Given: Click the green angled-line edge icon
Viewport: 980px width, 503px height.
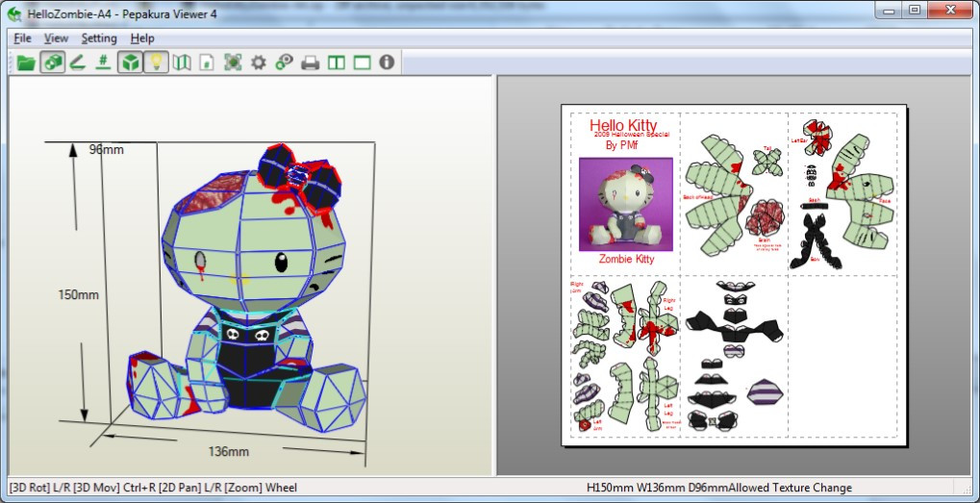Looking at the screenshot, I should pos(78,63).
